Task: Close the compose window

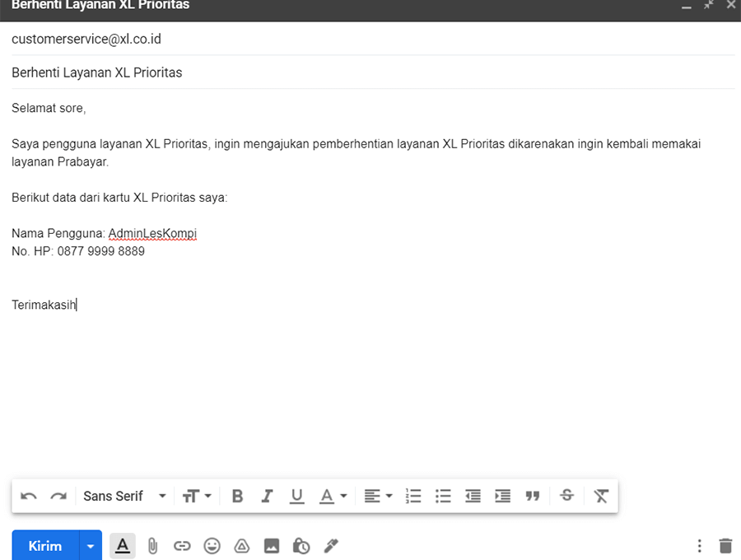Action: (730, 5)
